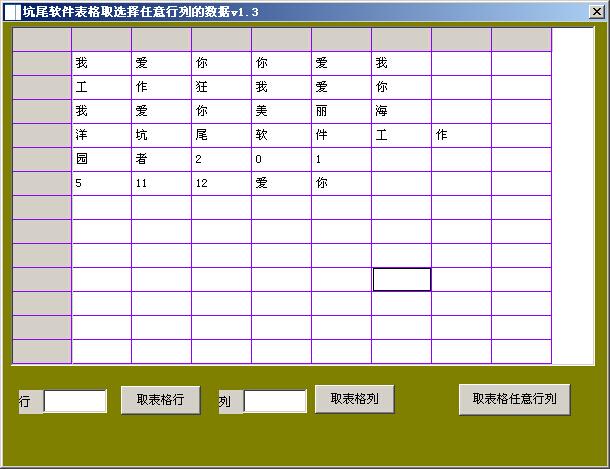
Task: Click the 取表格行 button
Action: (x=160, y=399)
